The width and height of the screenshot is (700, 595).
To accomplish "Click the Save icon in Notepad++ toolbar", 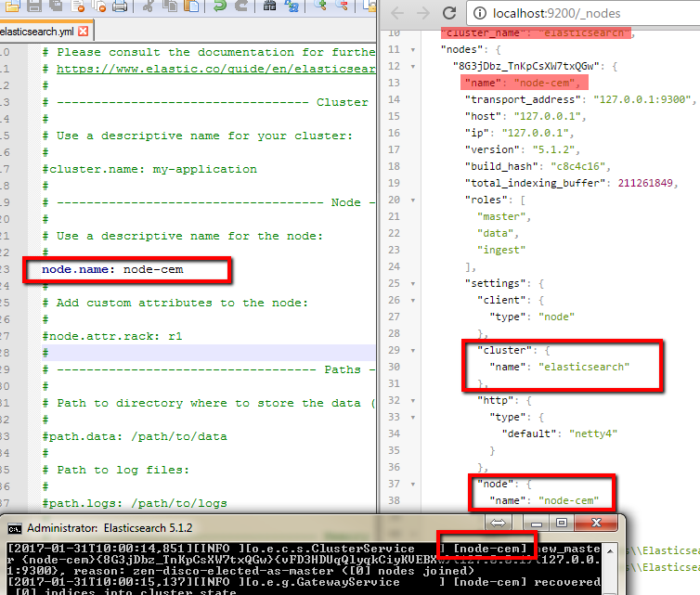I will 33,7.
